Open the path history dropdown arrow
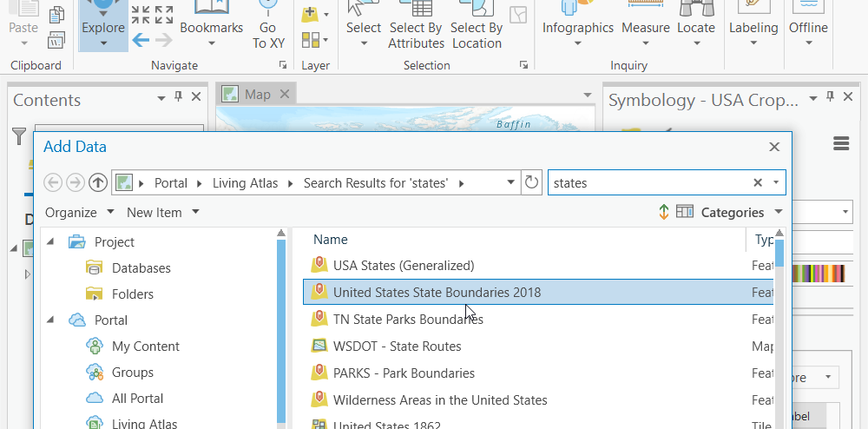 point(511,182)
